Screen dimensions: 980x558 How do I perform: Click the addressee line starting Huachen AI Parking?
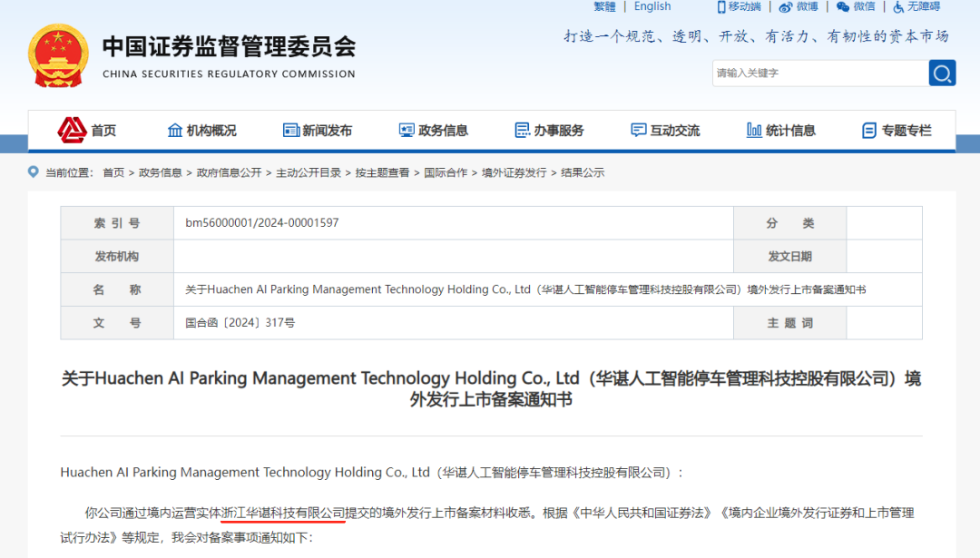tap(371, 473)
